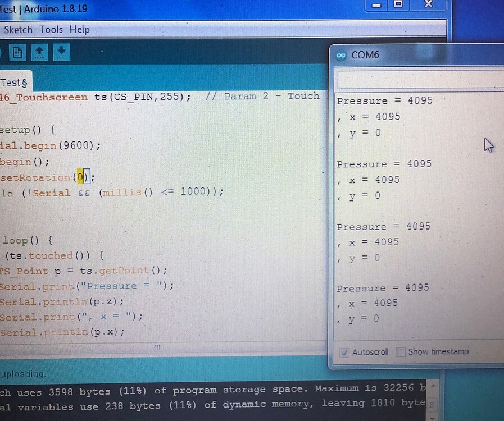Open the Help menu
The image size is (504, 421).
80,29
